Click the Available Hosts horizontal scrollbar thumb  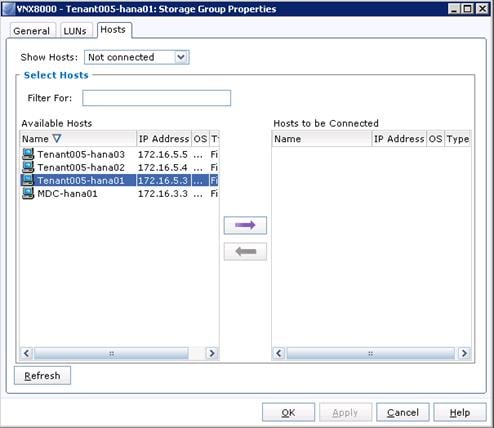(x=111, y=353)
